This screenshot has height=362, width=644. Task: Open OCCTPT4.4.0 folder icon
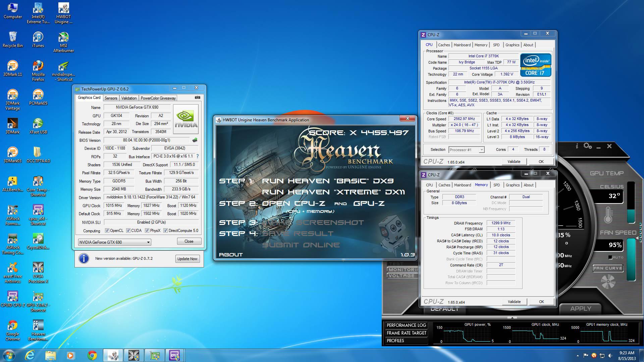click(38, 155)
